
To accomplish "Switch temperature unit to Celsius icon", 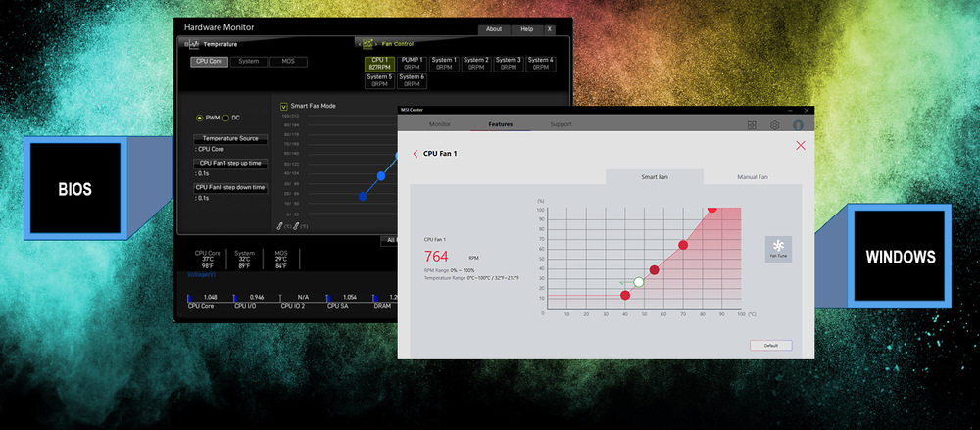I will (282, 226).
